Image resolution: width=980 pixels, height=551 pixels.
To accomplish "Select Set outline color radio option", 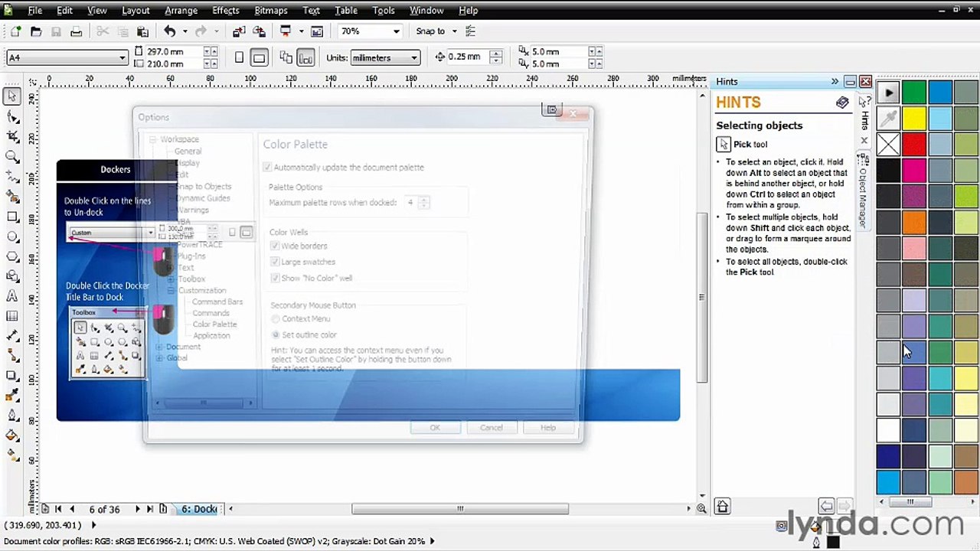I will (276, 334).
